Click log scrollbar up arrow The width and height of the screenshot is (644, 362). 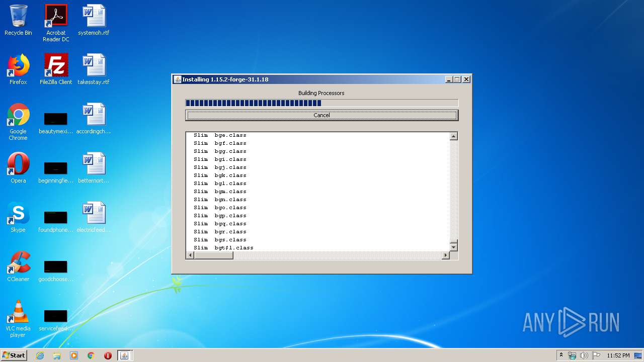click(x=453, y=136)
